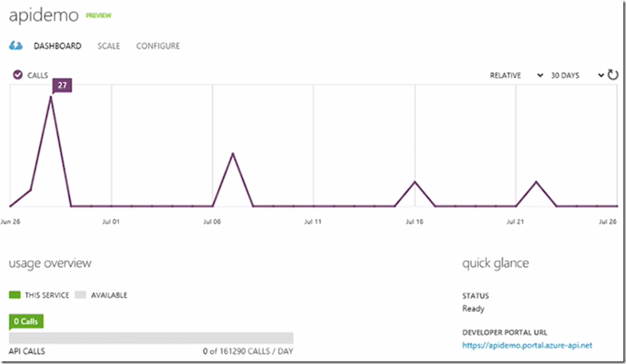Click the apidemo service title

point(44,16)
